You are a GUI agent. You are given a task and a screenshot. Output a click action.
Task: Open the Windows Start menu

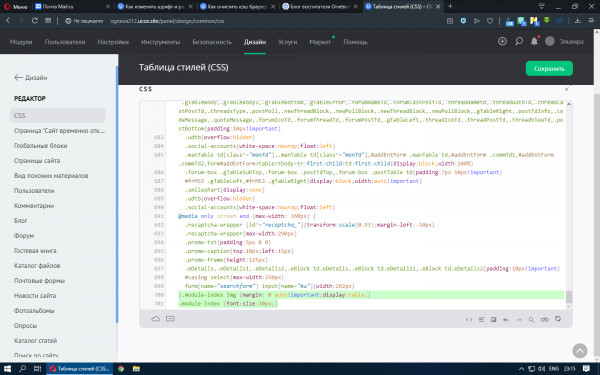coord(7,368)
